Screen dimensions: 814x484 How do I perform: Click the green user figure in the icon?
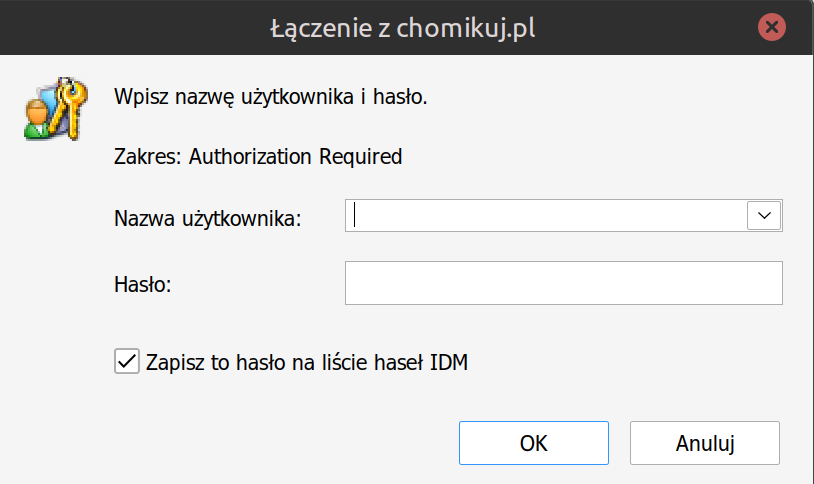pyautogui.click(x=37, y=120)
